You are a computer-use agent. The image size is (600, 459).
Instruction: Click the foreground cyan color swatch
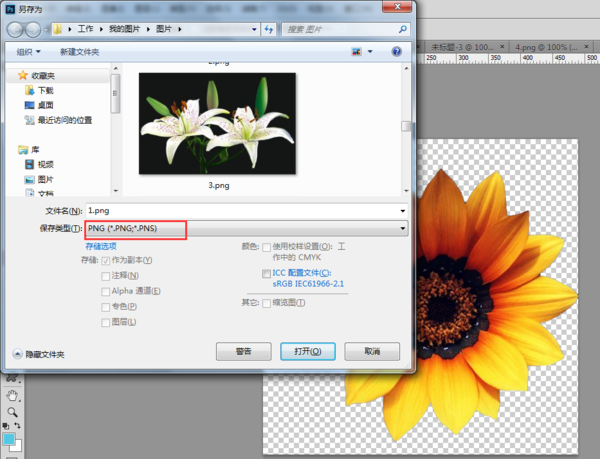point(8,438)
